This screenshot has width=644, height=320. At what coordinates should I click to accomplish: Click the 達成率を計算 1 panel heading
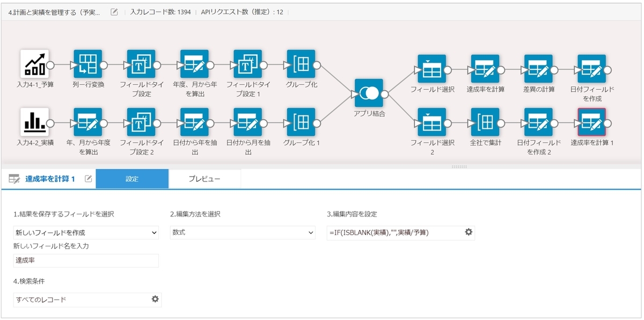(50, 179)
